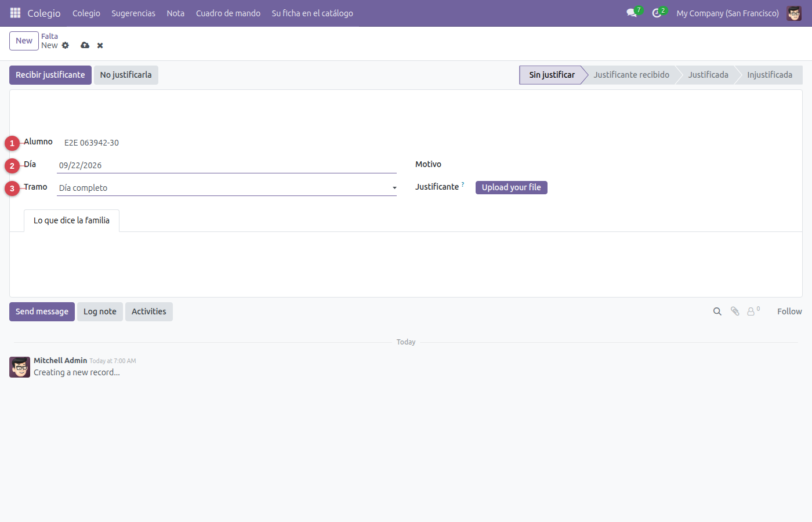Select the Lo que dice la familia tab

pyautogui.click(x=71, y=220)
